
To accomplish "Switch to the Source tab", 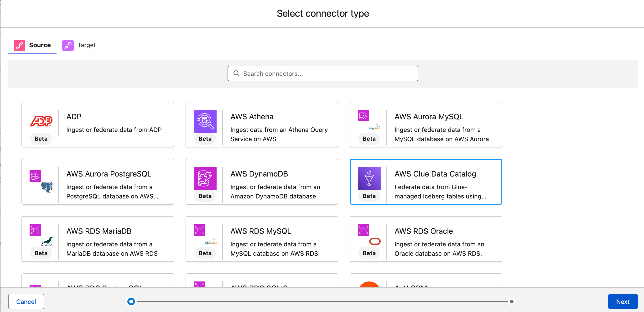I will tap(32, 45).
